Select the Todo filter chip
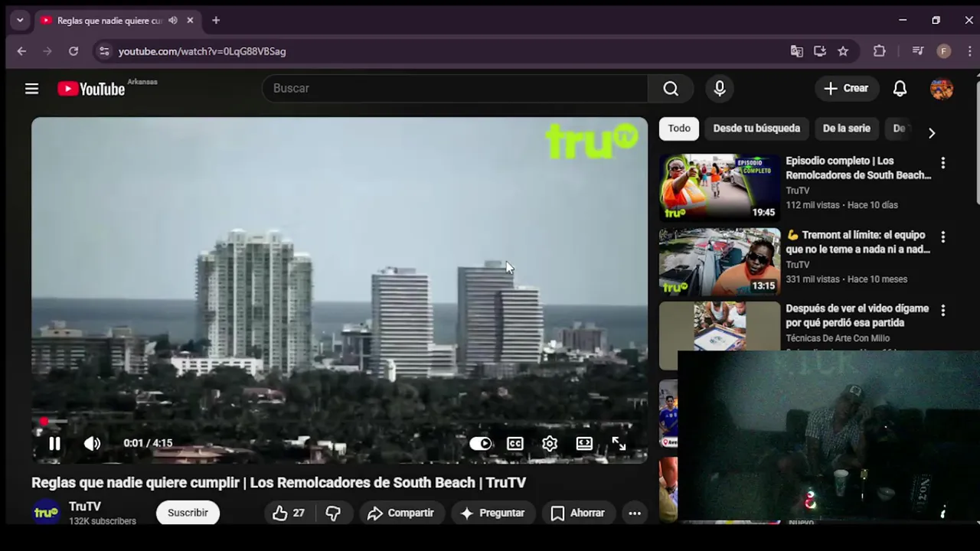The height and width of the screenshot is (551, 980). tap(679, 129)
